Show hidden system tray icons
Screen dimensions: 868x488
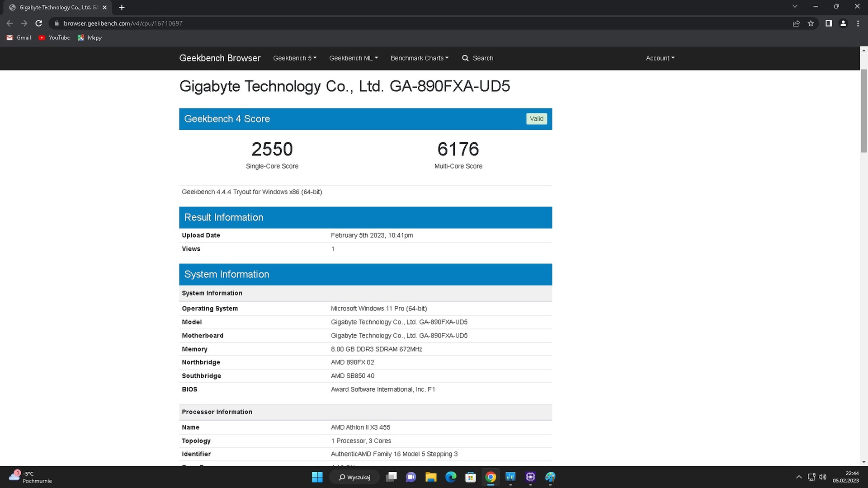pyautogui.click(x=799, y=477)
